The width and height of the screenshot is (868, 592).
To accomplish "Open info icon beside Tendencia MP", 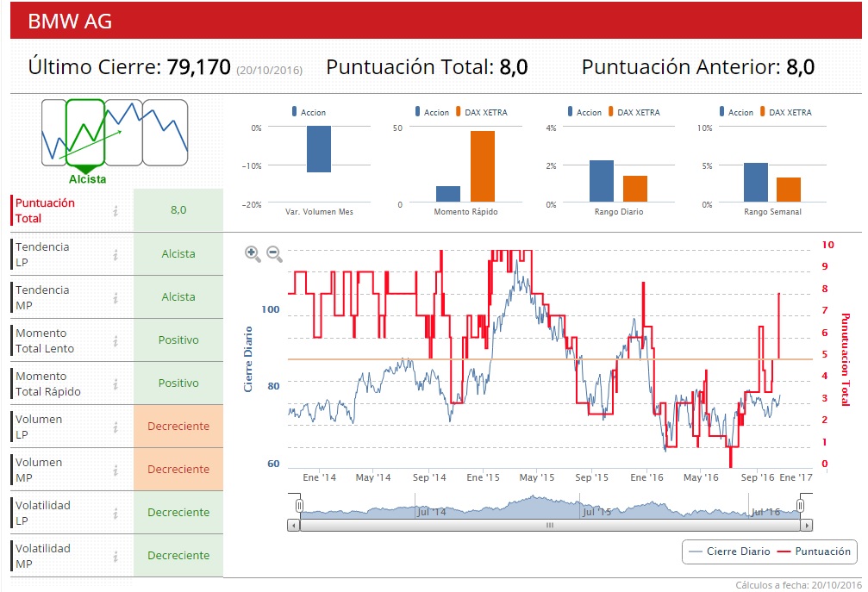I will (x=116, y=297).
